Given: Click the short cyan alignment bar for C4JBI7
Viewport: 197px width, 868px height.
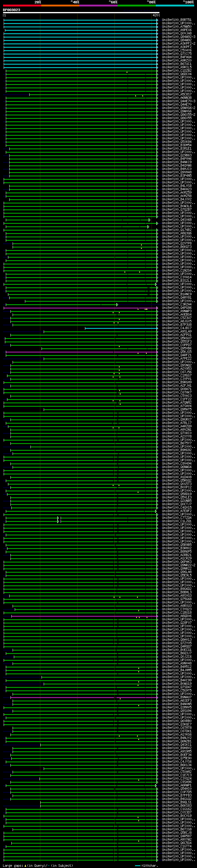Looking at the screenshot, I should point(122,328).
